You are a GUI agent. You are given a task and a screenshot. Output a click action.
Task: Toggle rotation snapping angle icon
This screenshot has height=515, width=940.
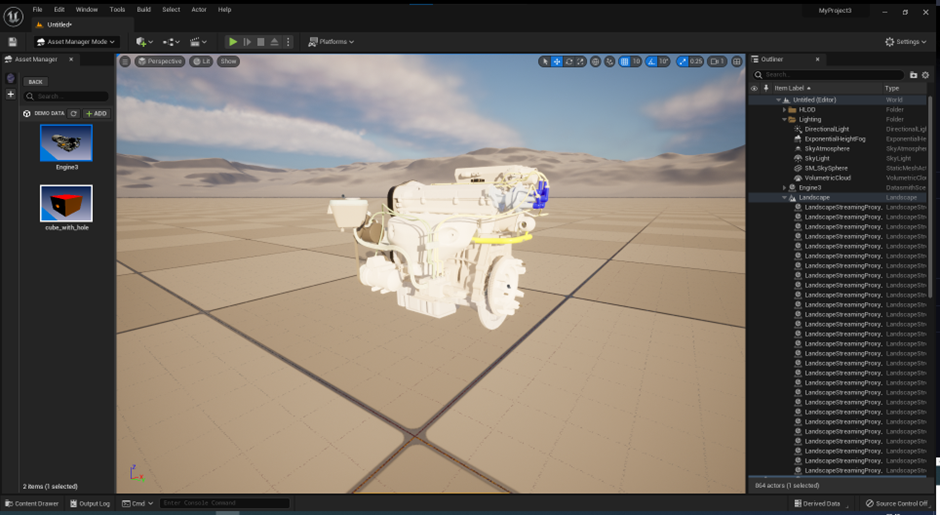coord(653,61)
